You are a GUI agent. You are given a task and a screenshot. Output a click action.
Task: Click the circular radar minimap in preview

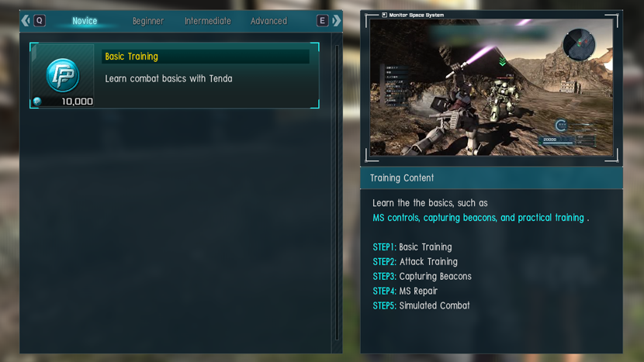579,44
